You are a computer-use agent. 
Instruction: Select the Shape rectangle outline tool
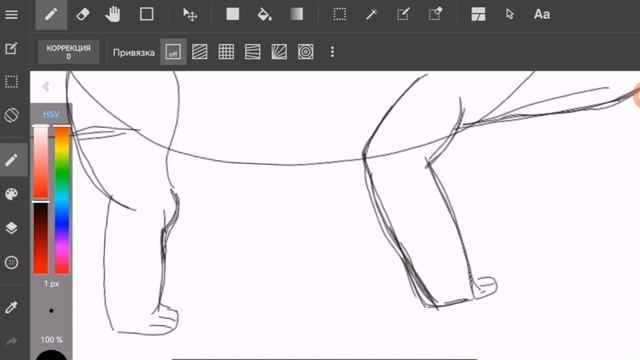tap(147, 14)
